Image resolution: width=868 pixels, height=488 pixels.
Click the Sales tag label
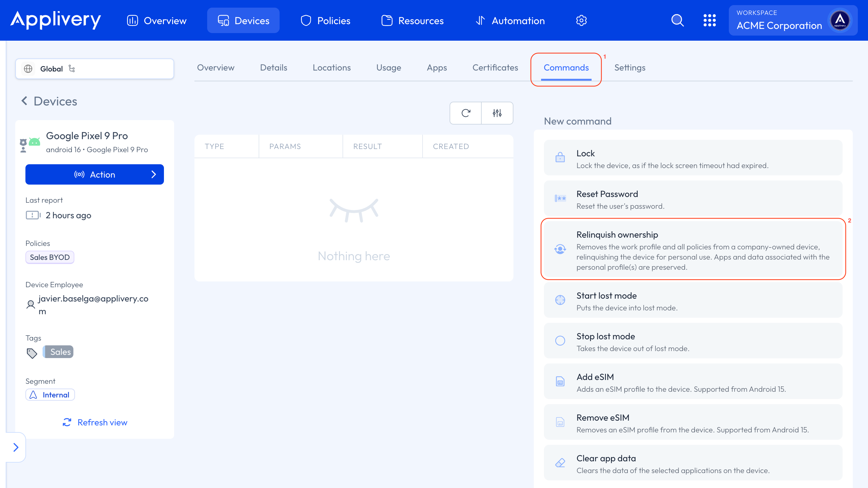tap(60, 352)
